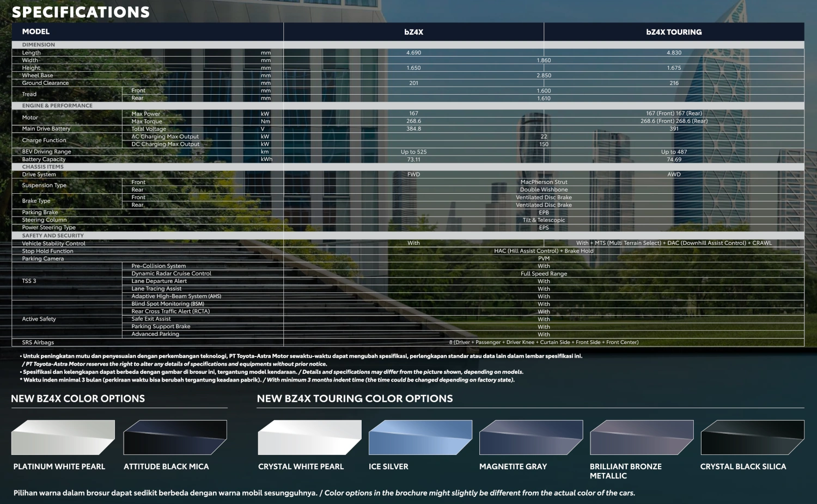The image size is (817, 504).
Task: Select the "Ground Clearance" row label
Action: point(45,83)
